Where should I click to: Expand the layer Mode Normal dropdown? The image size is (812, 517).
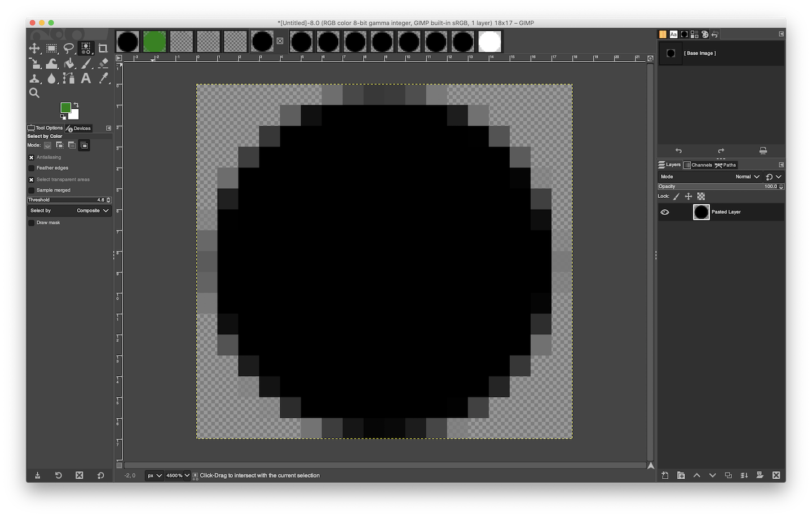click(x=747, y=176)
